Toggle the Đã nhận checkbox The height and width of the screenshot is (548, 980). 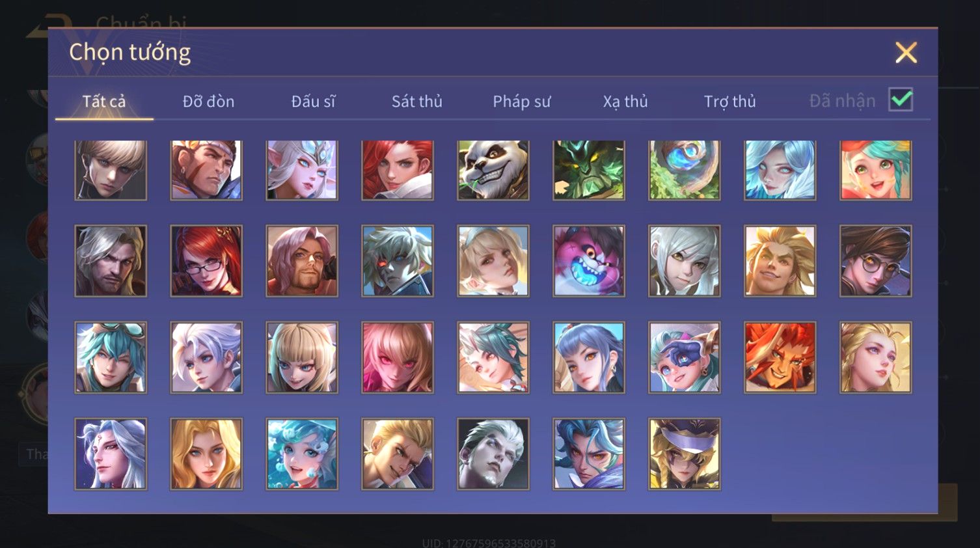pyautogui.click(x=901, y=100)
